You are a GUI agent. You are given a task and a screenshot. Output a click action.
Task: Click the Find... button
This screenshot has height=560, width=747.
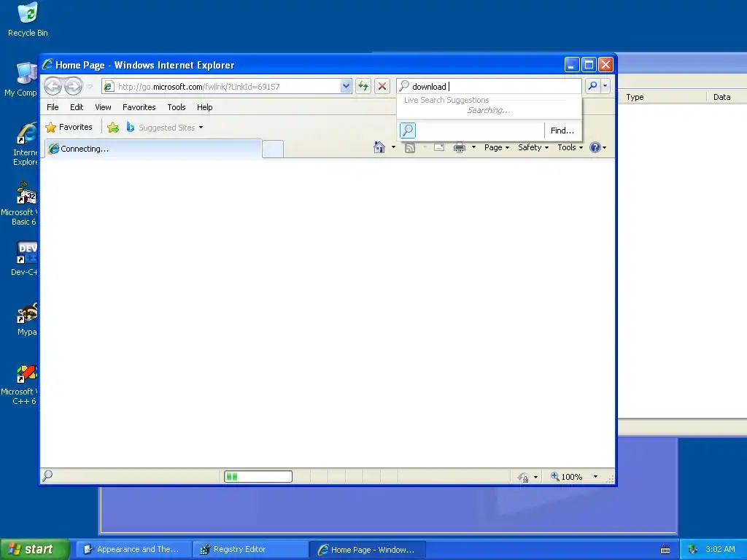[x=562, y=130]
